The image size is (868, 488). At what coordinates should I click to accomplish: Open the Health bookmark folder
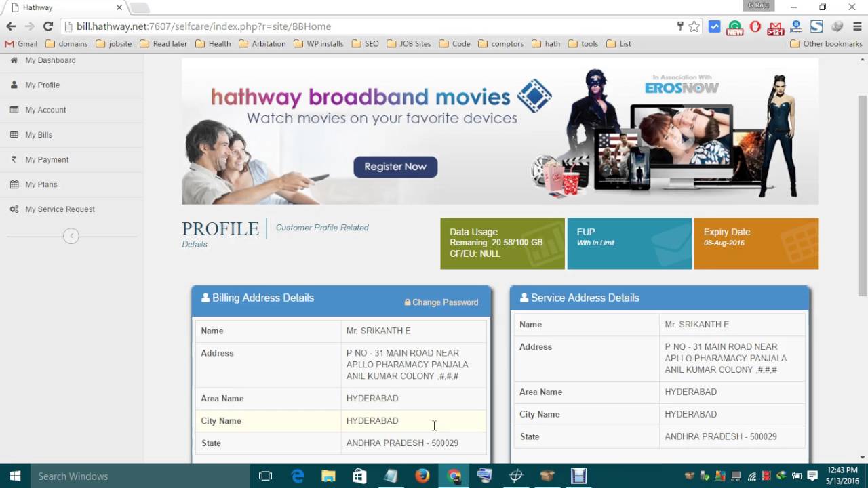[x=213, y=43]
